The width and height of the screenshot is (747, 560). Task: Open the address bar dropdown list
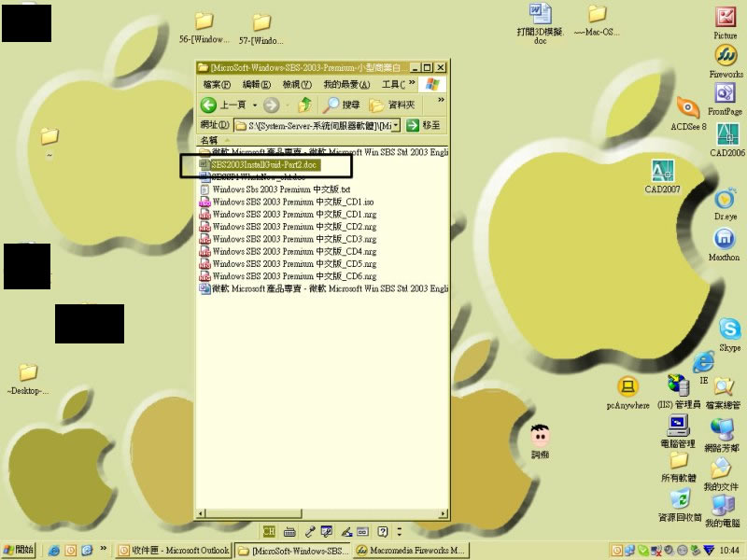pyautogui.click(x=395, y=125)
